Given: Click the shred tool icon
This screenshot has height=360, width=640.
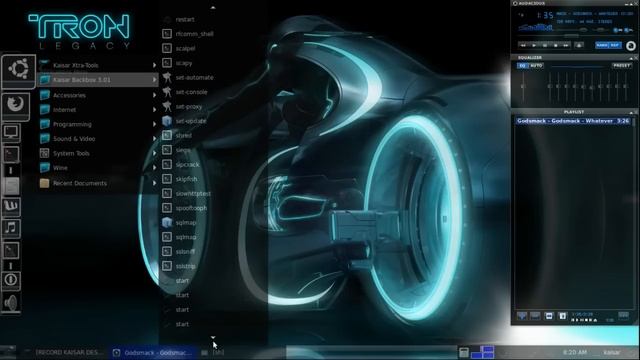Looking at the screenshot, I should click(167, 135).
